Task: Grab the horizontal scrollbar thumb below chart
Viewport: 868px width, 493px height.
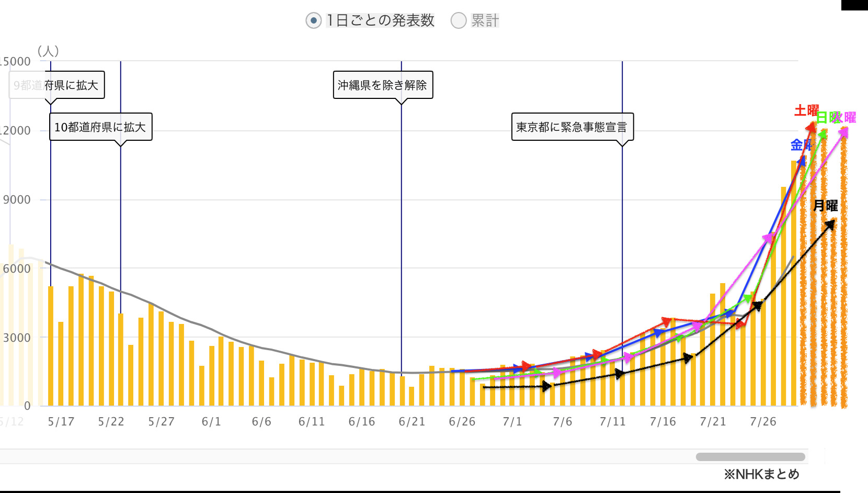Action: point(750,457)
